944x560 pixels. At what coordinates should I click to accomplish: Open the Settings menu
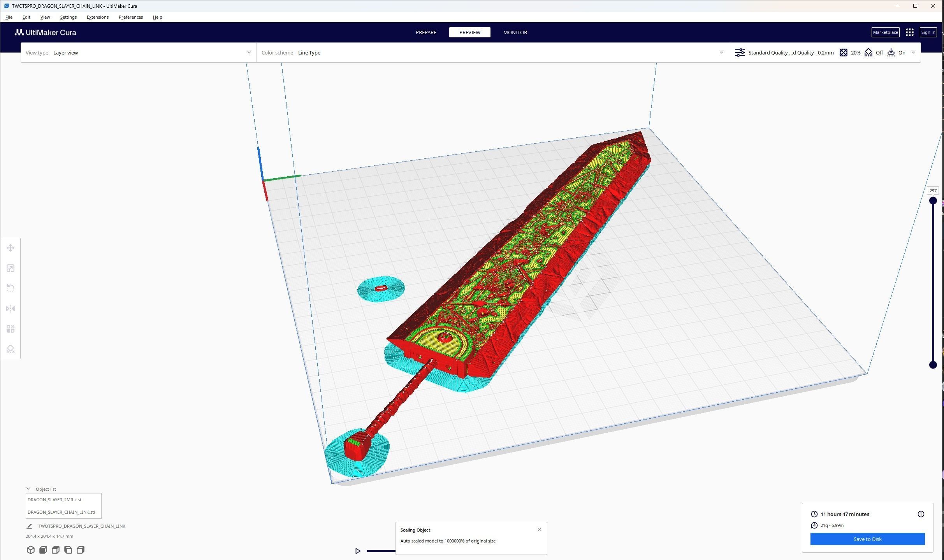click(69, 17)
